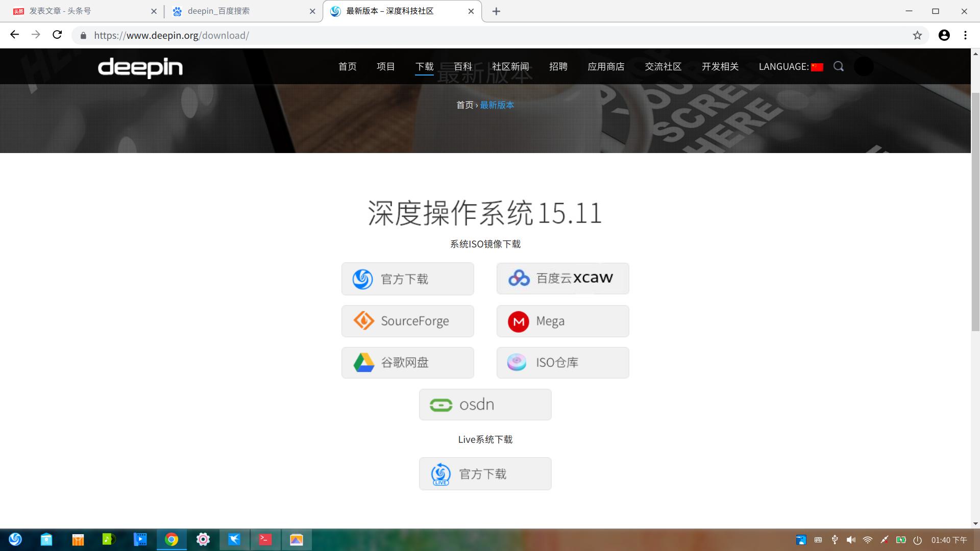Click the osdn download button

click(485, 405)
